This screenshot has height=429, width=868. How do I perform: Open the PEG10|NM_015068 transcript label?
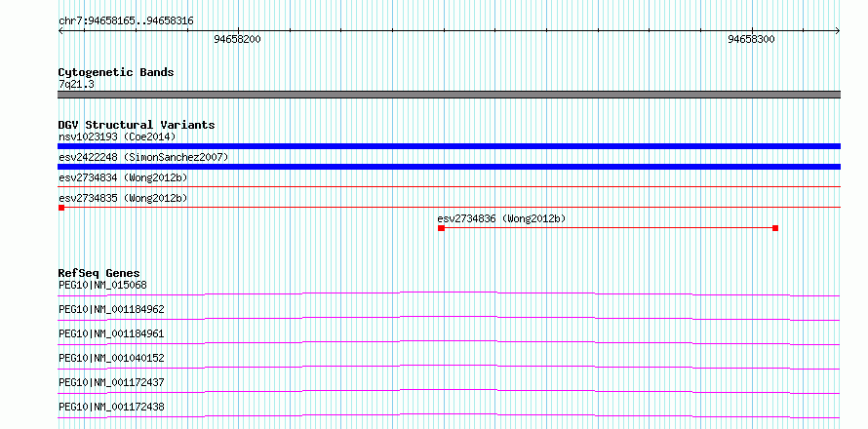click(102, 285)
